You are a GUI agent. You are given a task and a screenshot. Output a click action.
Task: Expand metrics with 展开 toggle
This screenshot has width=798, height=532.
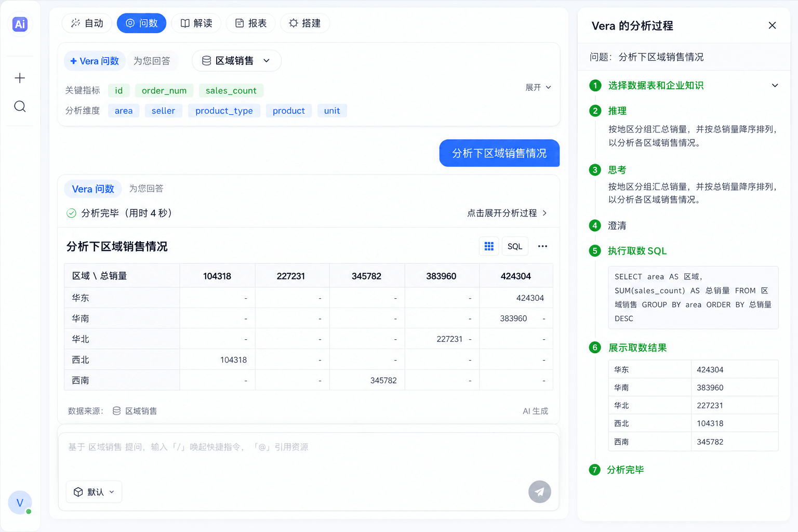pyautogui.click(x=538, y=87)
